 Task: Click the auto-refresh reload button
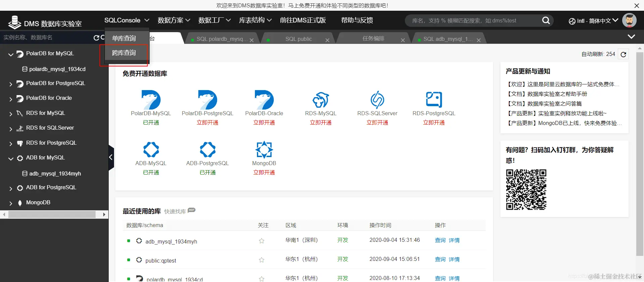(x=624, y=54)
